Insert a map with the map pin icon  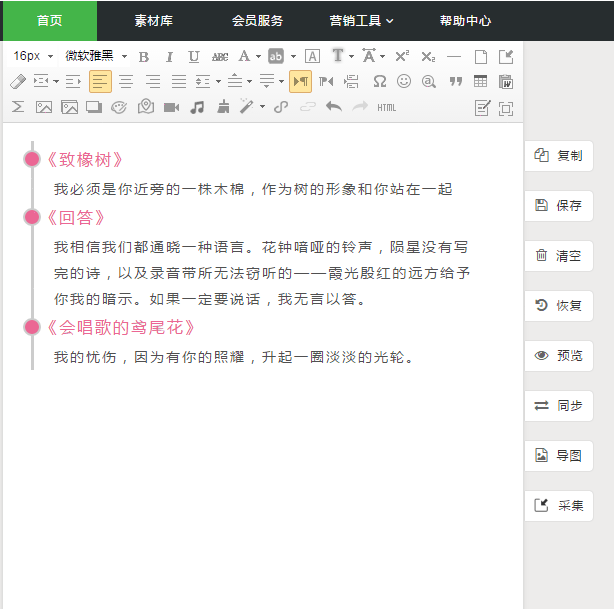click(145, 107)
